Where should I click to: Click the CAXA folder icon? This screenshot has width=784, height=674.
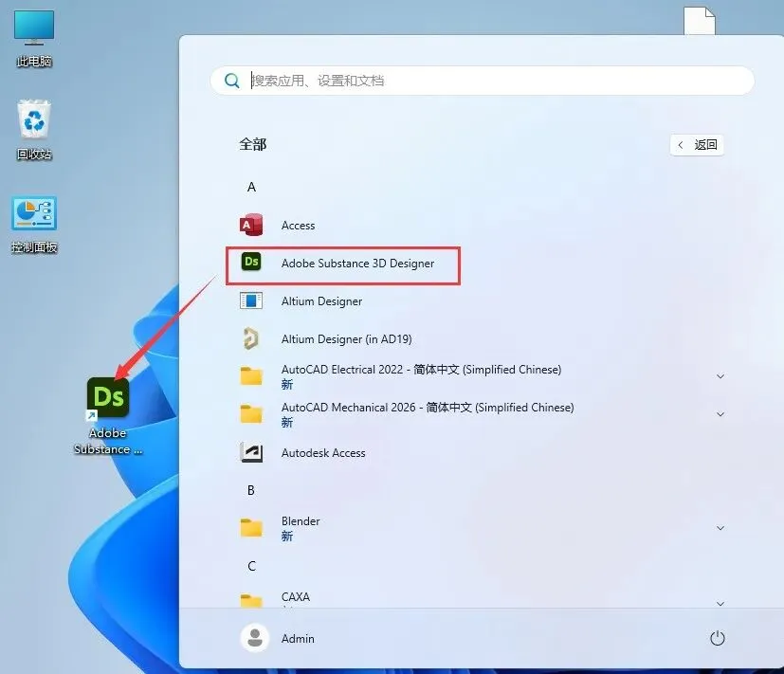pos(251,600)
